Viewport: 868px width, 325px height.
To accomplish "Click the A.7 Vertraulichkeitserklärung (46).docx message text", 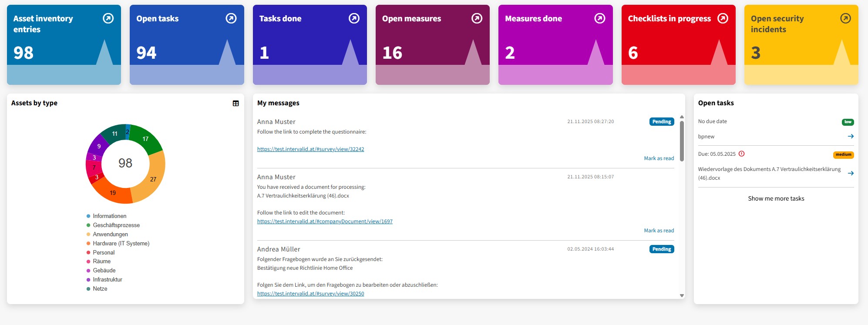I will tap(303, 196).
